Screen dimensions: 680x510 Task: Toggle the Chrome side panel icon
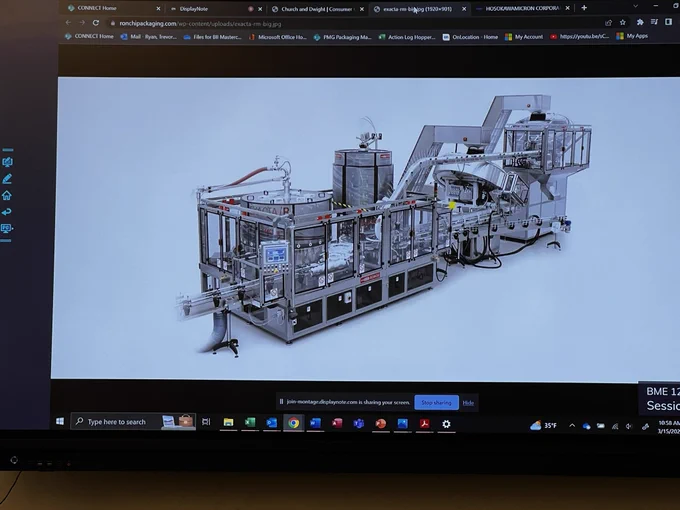[x=668, y=22]
